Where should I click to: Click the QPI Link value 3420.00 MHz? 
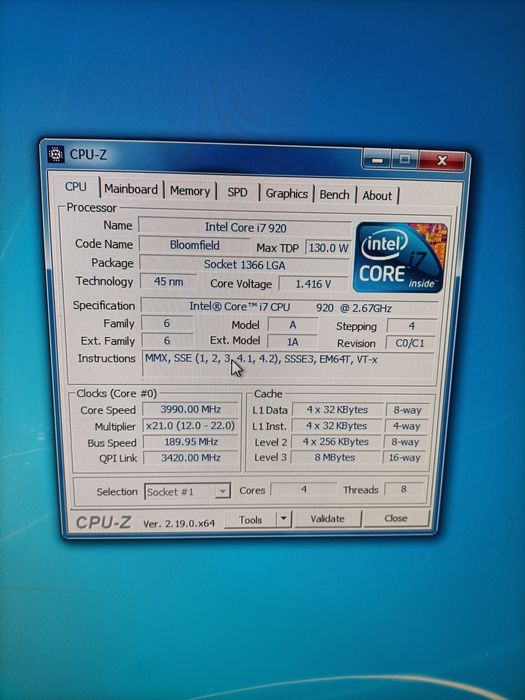tap(191, 458)
